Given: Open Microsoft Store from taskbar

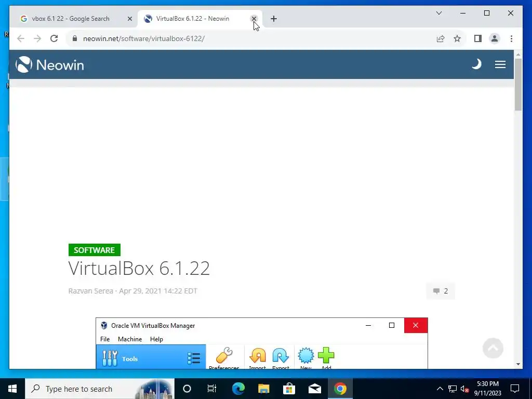Looking at the screenshot, I should click(x=289, y=389).
